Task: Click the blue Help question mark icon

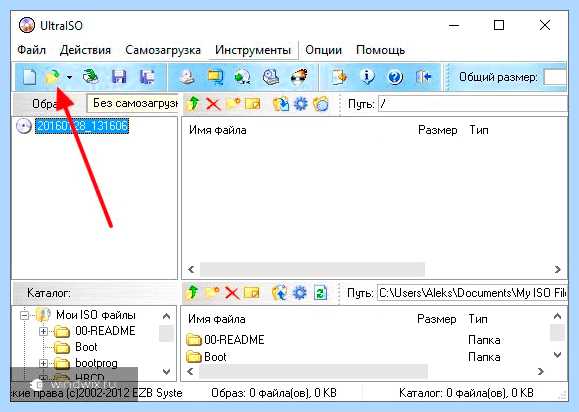Action: 395,77
